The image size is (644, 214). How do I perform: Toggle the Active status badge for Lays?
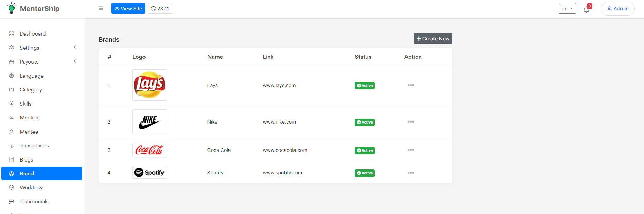pyautogui.click(x=364, y=86)
